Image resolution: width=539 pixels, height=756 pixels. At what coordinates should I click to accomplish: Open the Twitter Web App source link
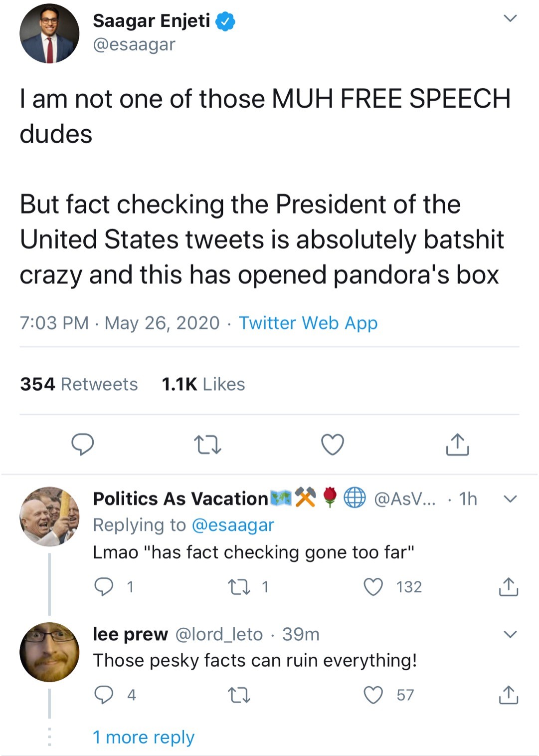tap(308, 323)
